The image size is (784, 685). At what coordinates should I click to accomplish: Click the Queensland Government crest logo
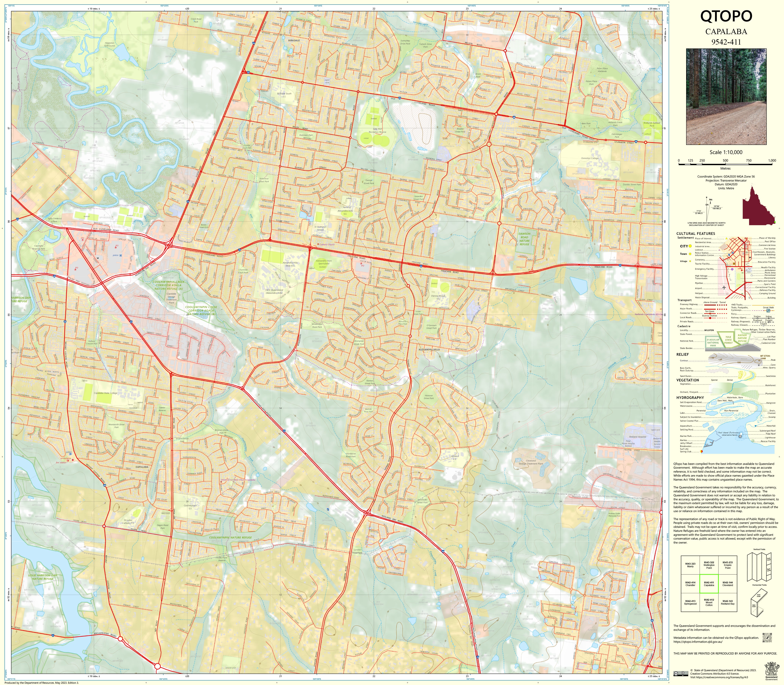tap(772, 669)
